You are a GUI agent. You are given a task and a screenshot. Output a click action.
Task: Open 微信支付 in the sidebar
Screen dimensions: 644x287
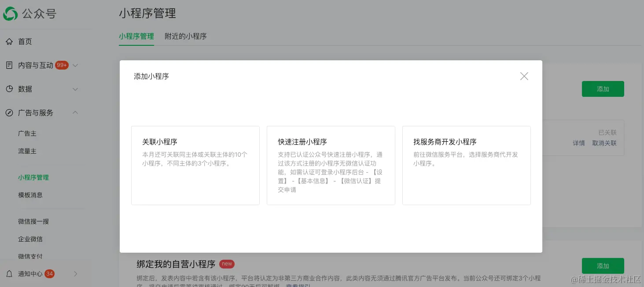pos(30,256)
